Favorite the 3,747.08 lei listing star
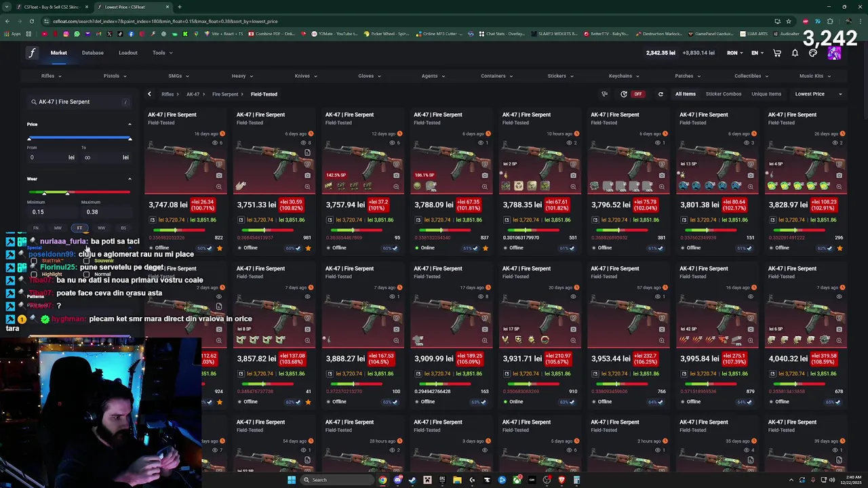This screenshot has width=868, height=488. 219,248
